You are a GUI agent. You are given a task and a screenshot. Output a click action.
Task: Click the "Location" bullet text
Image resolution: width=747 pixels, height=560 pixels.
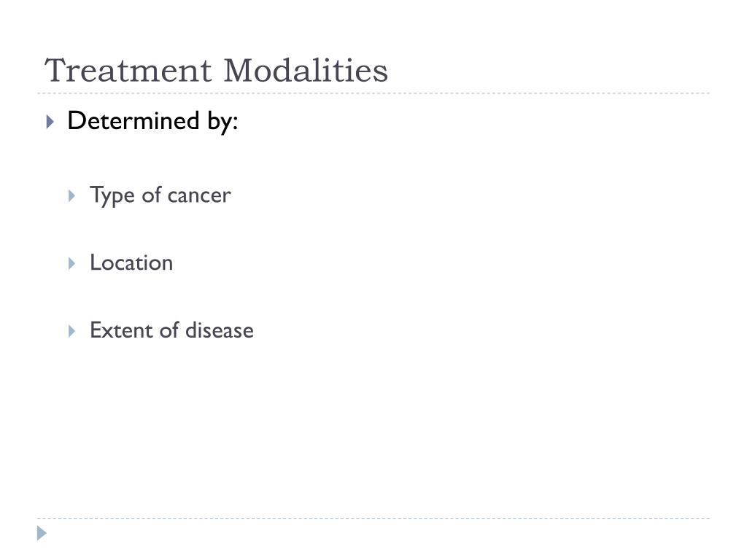click(131, 262)
